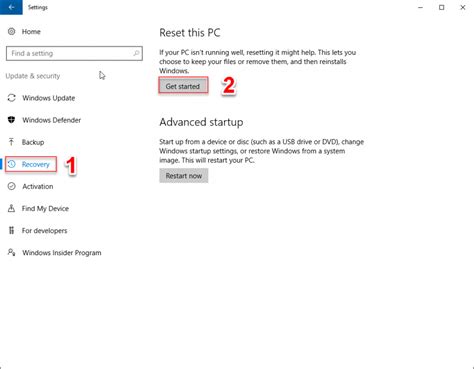The height and width of the screenshot is (369, 474).
Task: Open Windows Insider Program settings
Action: [x=62, y=252]
